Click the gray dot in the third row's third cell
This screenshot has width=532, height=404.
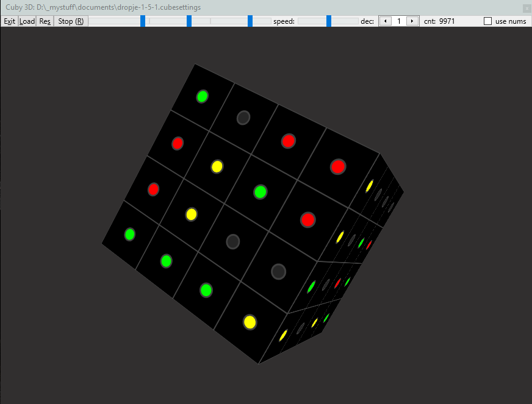(233, 242)
